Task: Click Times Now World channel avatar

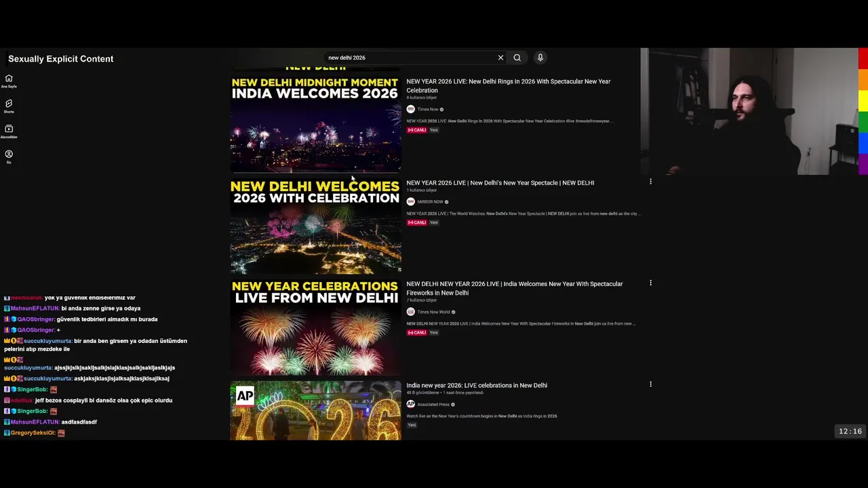Action: (410, 312)
